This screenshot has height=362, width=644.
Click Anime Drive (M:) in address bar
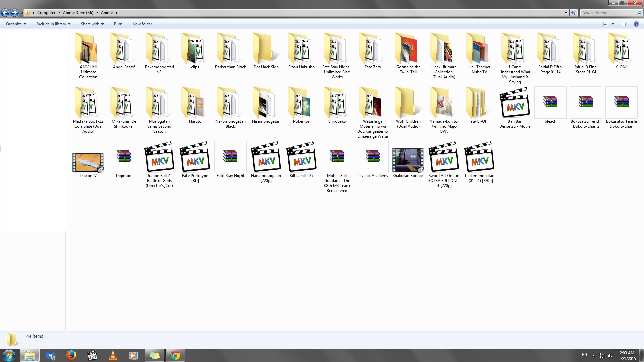[78, 13]
